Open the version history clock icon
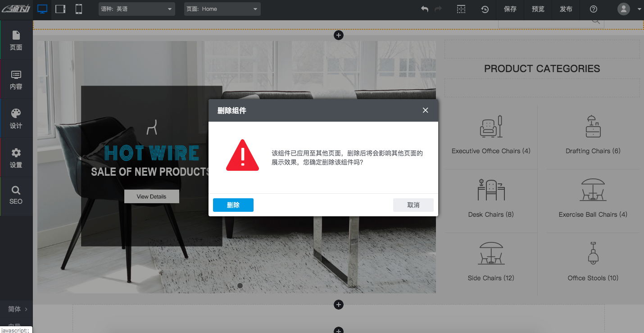Screen dimensions: 644x333 point(485,9)
